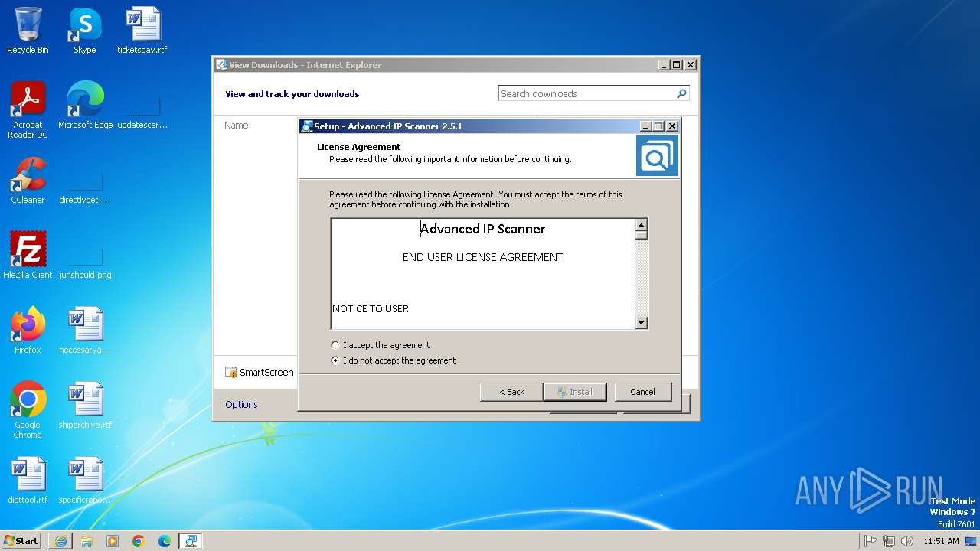Close the Setup window
Screen dimensions: 980x551
pos(672,126)
